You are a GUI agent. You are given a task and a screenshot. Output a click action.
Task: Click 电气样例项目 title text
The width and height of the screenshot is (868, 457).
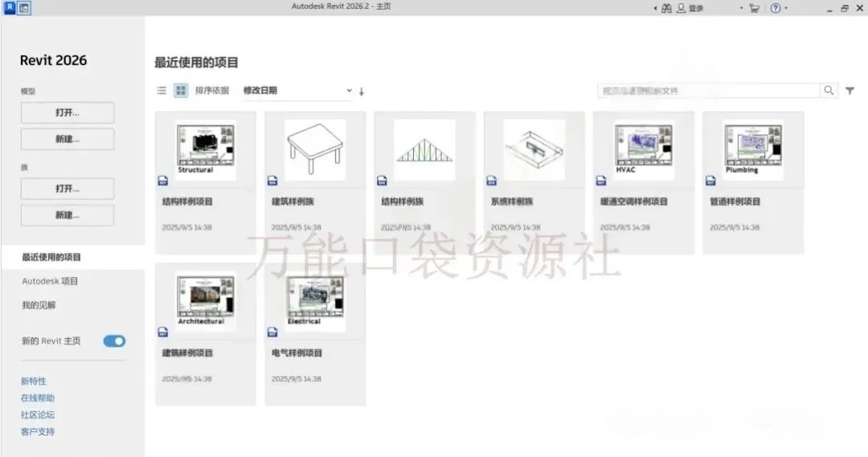(297, 353)
